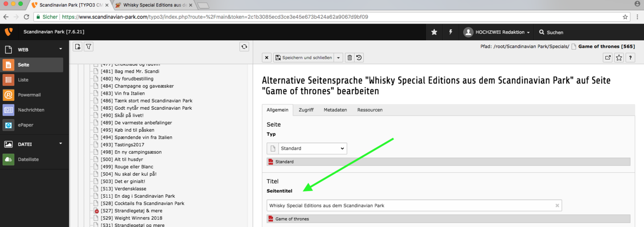
Task: Open record in new window icon
Action: (608, 58)
